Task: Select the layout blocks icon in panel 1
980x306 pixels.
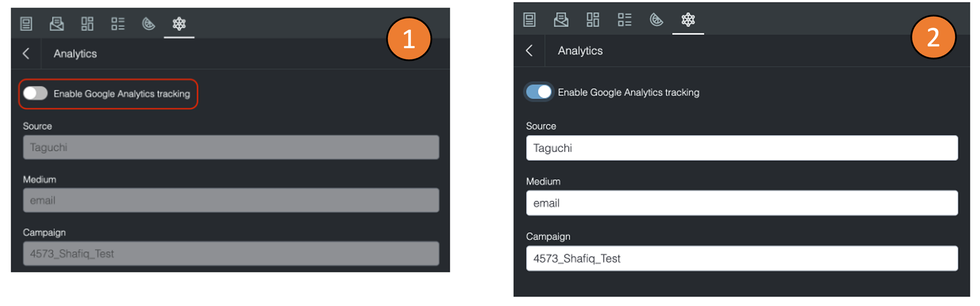Action: coord(87,24)
